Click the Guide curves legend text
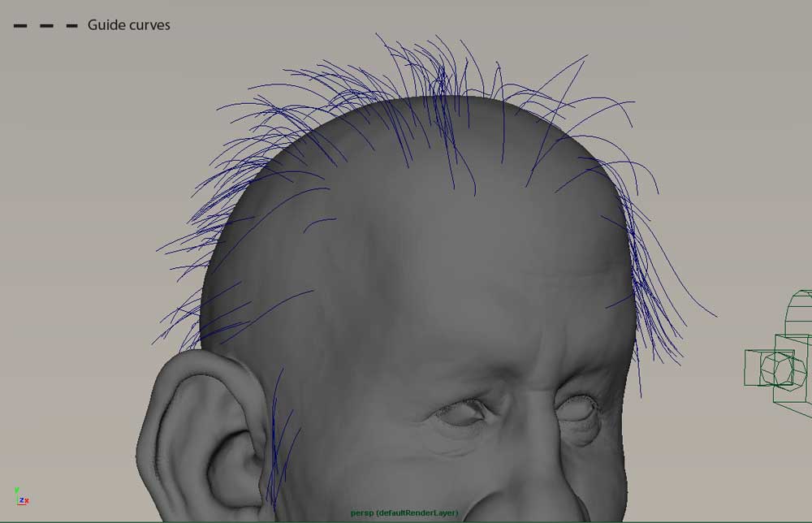812x523 pixels. [x=128, y=25]
